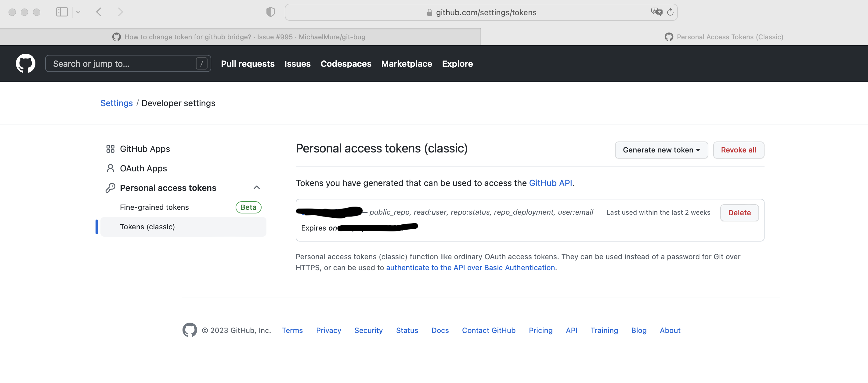This screenshot has height=383, width=868.
Task: Click the forward navigation arrow
Action: pos(120,12)
